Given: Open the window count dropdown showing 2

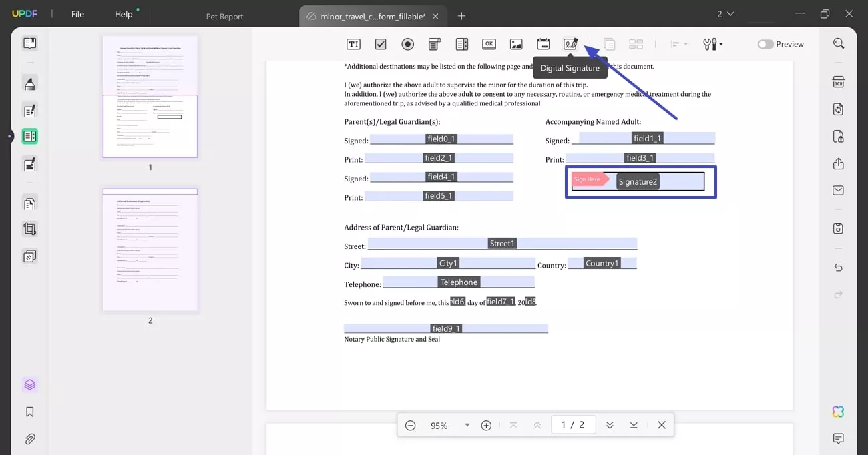Looking at the screenshot, I should [725, 14].
